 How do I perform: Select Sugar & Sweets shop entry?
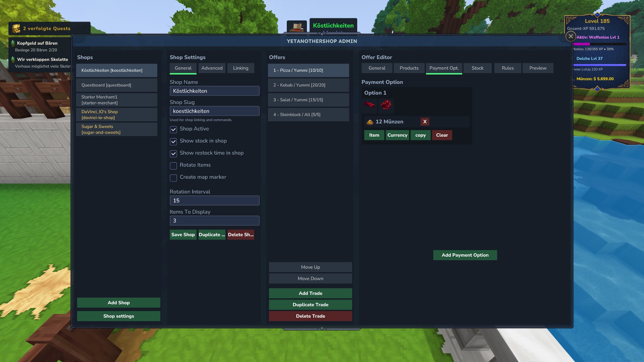click(x=117, y=129)
